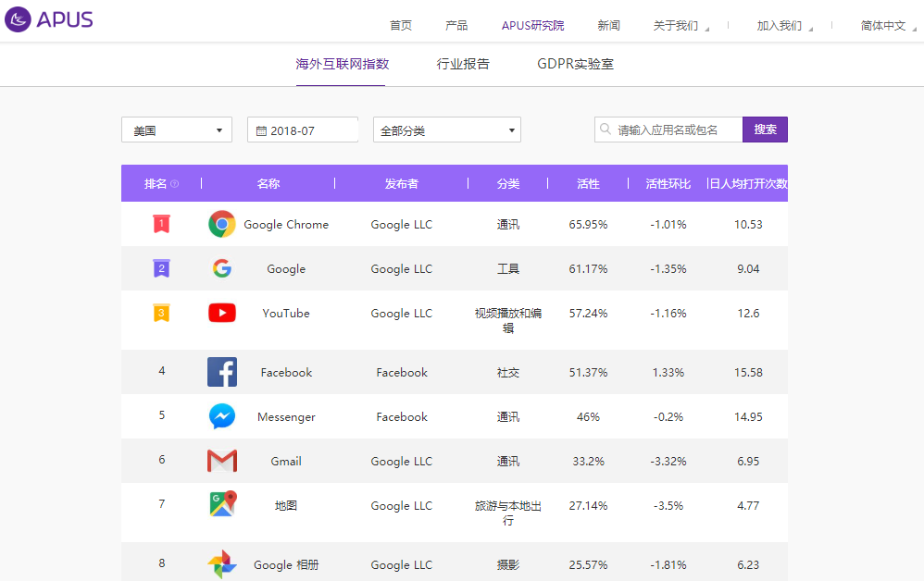Viewport: 924px width, 581px height.
Task: Click the Google search app icon
Action: pos(222,268)
